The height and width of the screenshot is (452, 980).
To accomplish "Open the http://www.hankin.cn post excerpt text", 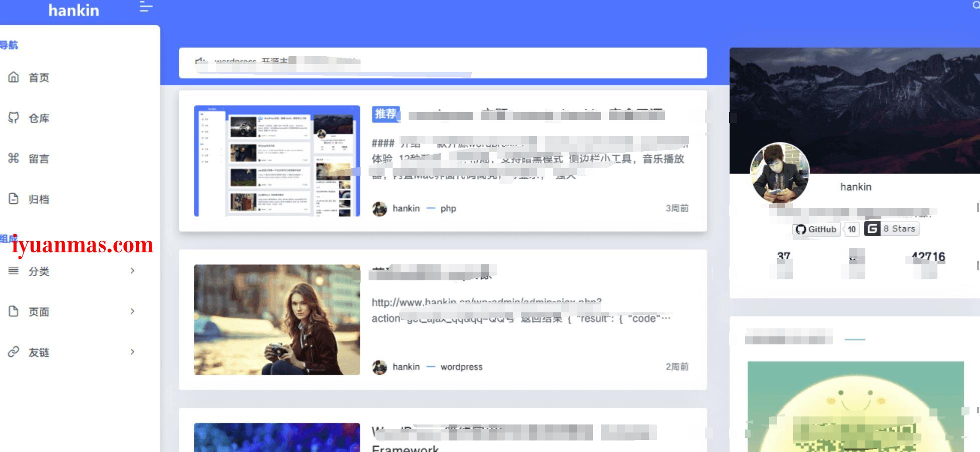I will 521,310.
